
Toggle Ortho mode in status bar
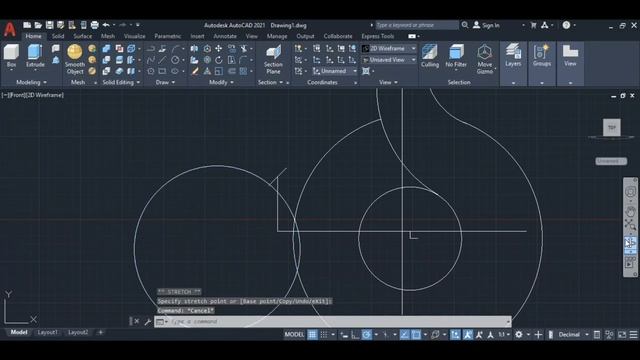pos(355,335)
